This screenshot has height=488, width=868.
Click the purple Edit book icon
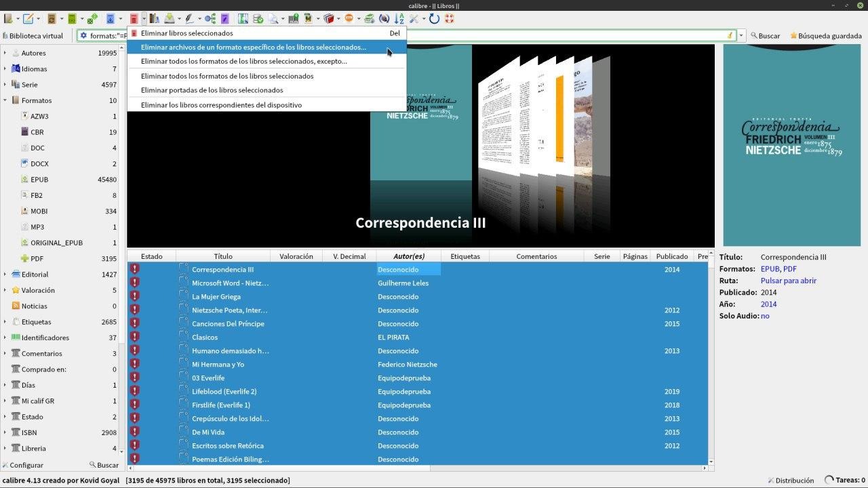pyautogui.click(x=225, y=19)
